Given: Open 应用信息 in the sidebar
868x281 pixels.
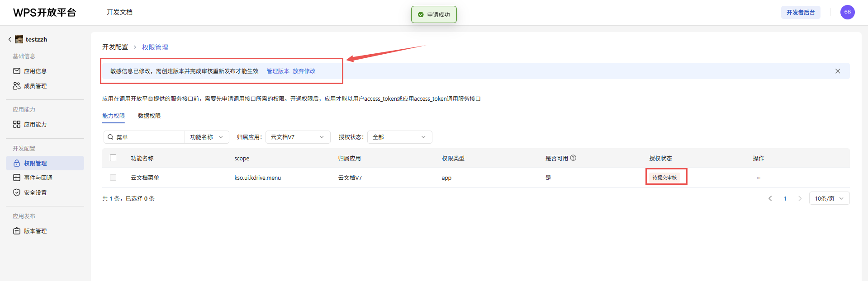Looking at the screenshot, I should coord(35,71).
